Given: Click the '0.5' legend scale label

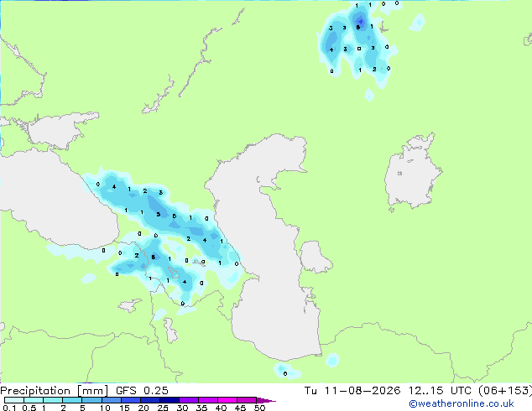Looking at the screenshot, I should coord(29,408).
